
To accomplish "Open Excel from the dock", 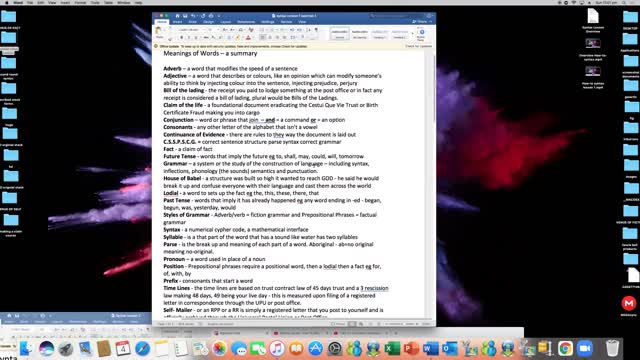I will 392,349.
